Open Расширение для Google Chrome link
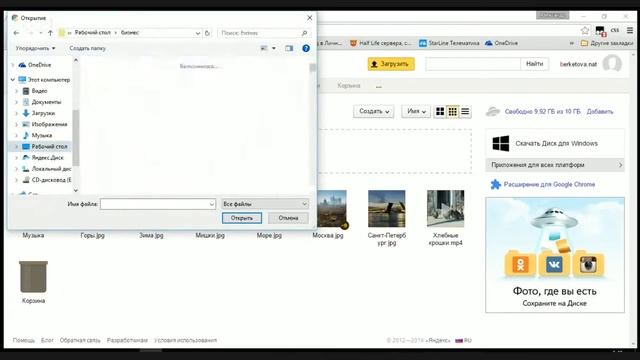 tap(549, 184)
